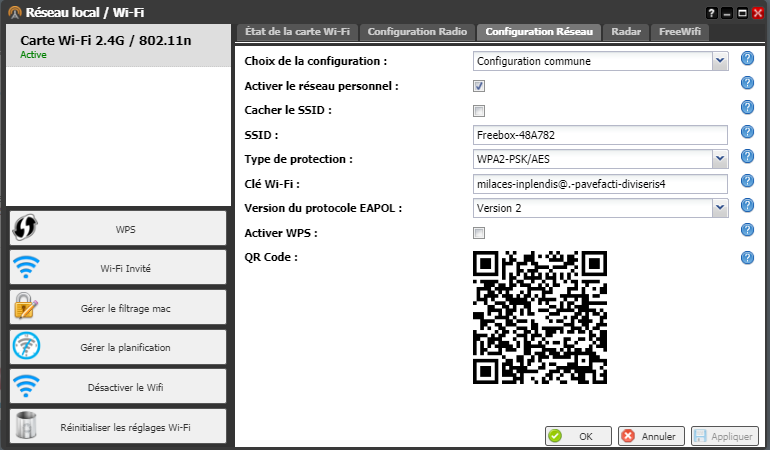Click the Appliquer button

click(725, 436)
